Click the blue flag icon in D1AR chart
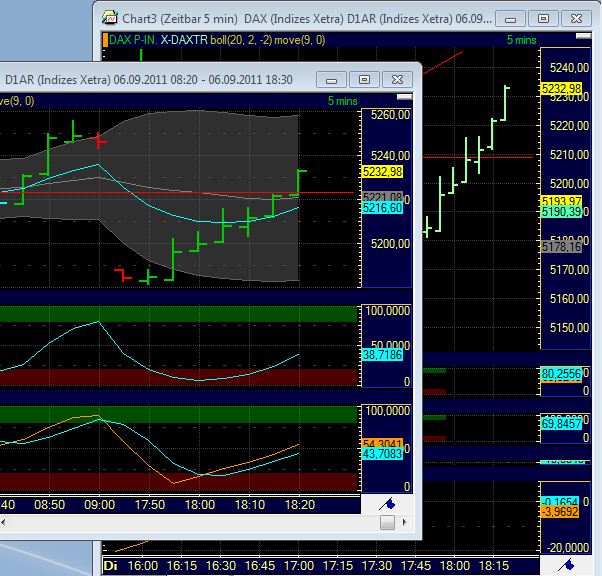Viewport: 602px width, 576px height. point(387,504)
